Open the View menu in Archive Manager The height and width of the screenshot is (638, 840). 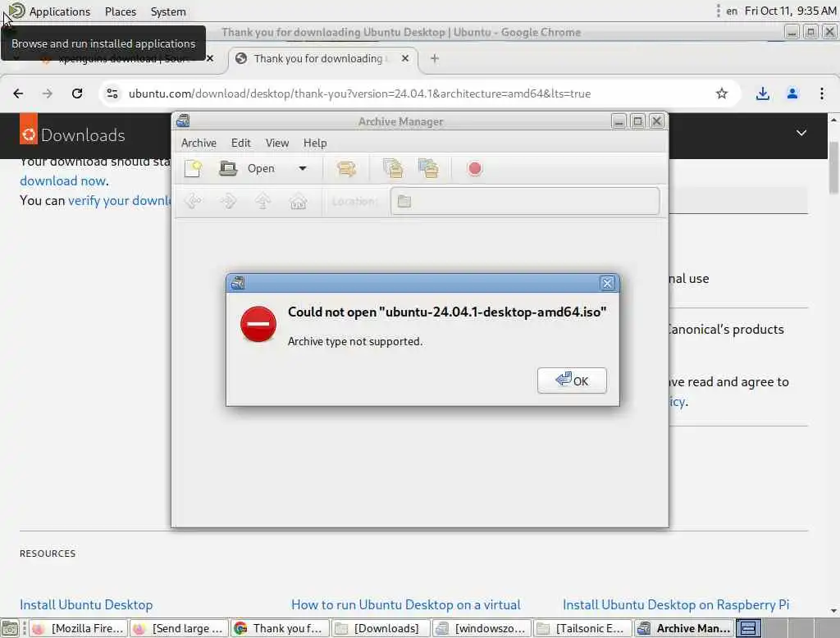(277, 143)
